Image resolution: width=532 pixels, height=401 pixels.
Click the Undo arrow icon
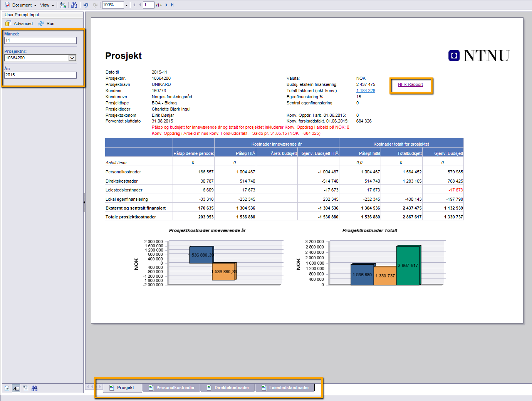coord(86,5)
